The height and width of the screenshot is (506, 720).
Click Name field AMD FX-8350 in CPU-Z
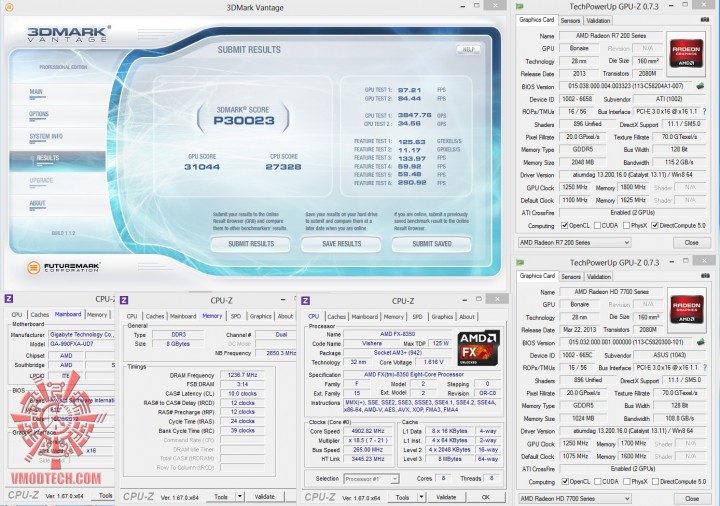(398, 334)
